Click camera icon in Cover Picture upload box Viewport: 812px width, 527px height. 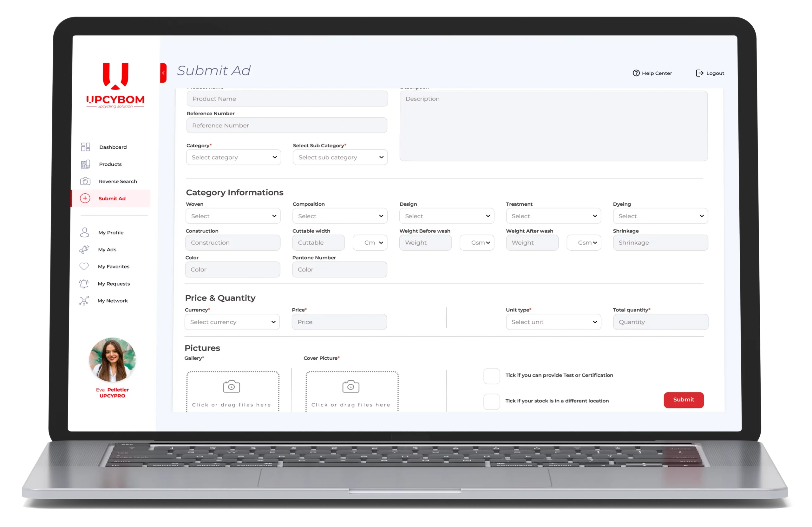351,387
